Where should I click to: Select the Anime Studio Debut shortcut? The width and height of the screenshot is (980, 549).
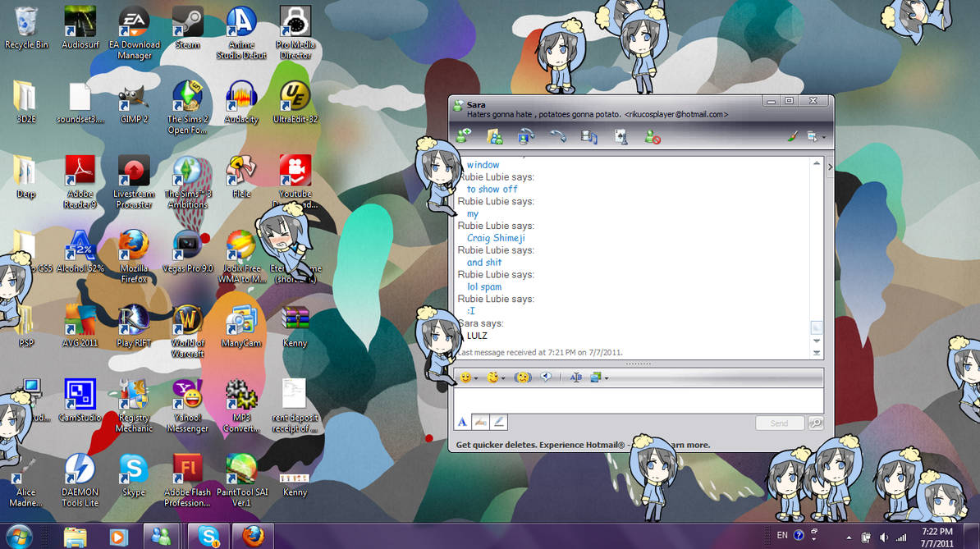point(241,33)
